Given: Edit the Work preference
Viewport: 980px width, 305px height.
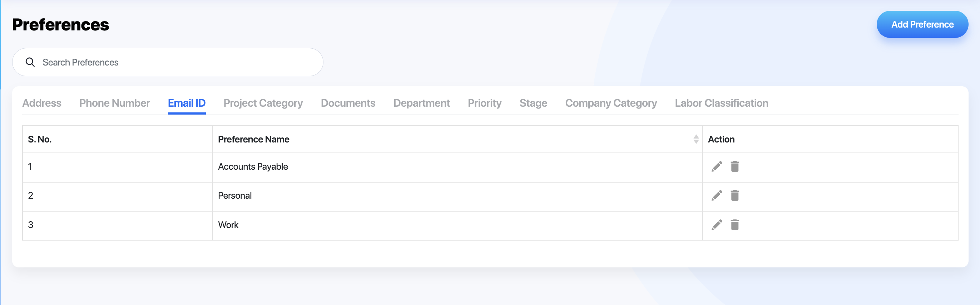Looking at the screenshot, I should (x=717, y=225).
